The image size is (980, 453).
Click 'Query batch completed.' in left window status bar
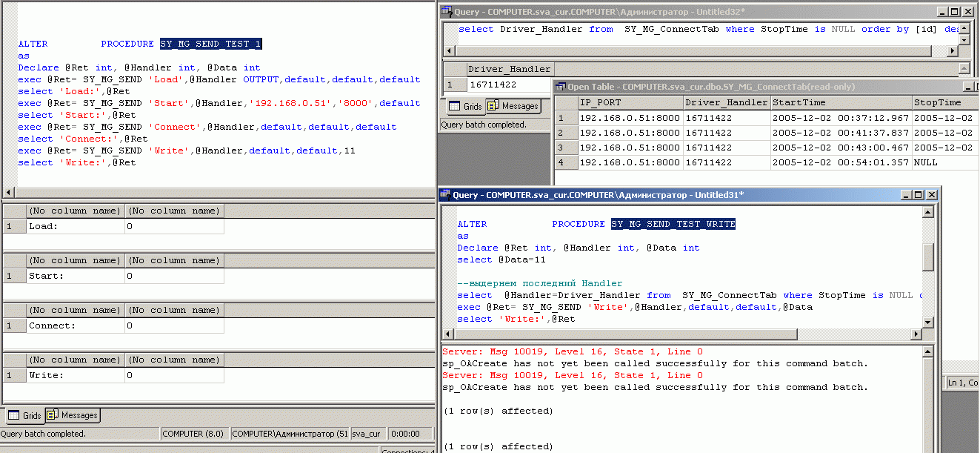pos(44,434)
